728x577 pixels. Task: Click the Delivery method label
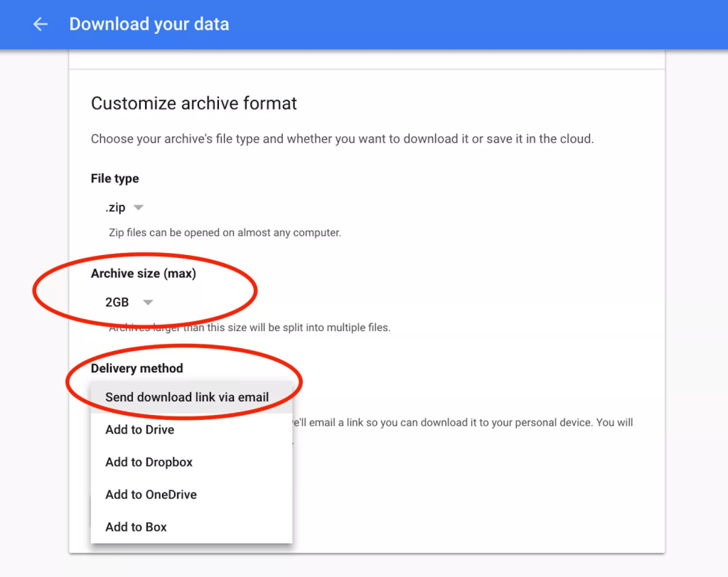pos(137,368)
